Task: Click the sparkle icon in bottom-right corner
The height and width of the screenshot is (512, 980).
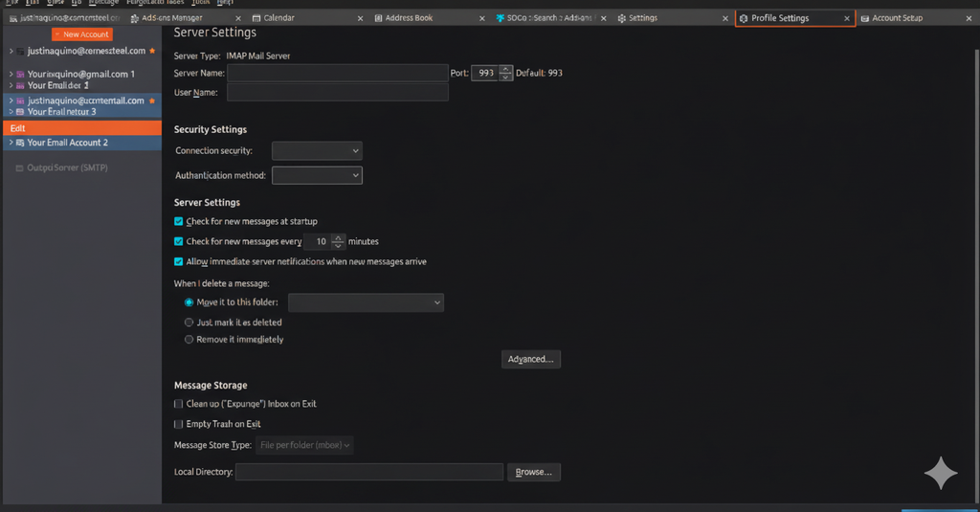Action: [x=941, y=474]
